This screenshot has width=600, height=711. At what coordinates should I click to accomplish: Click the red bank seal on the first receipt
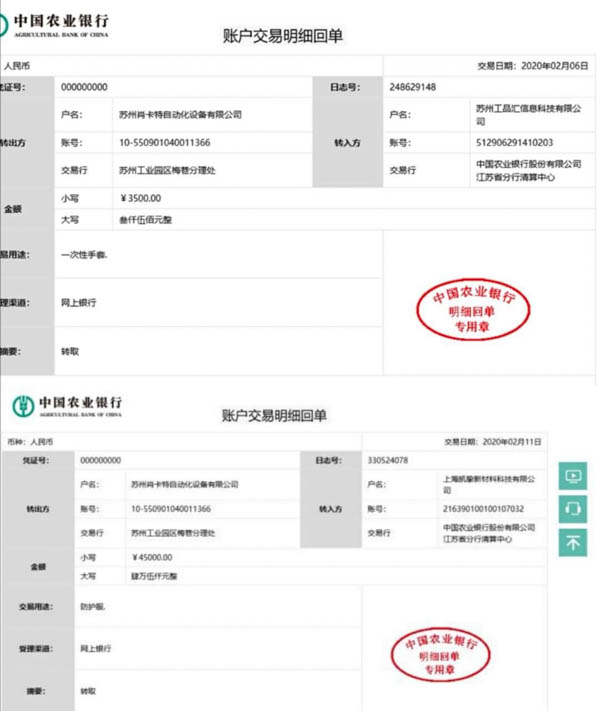pos(473,309)
